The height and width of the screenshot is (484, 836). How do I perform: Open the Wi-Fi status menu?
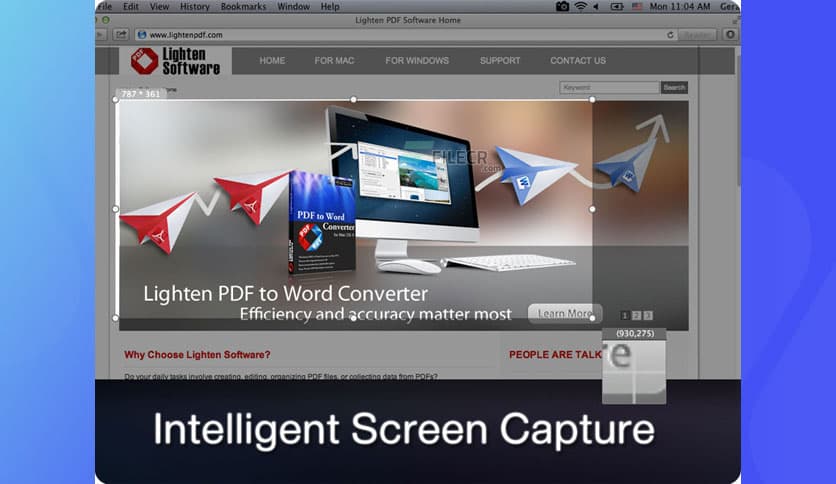click(581, 6)
